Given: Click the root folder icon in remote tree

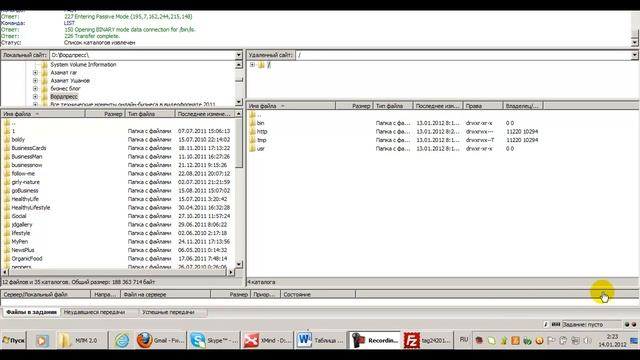Looking at the screenshot, I should click(261, 64).
